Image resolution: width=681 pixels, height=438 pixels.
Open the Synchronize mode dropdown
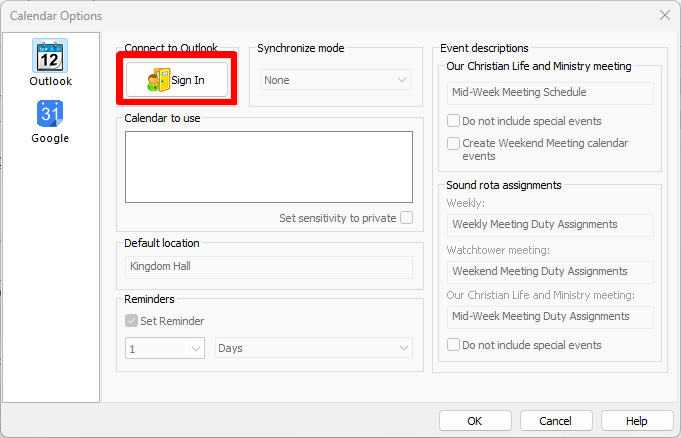[336, 80]
